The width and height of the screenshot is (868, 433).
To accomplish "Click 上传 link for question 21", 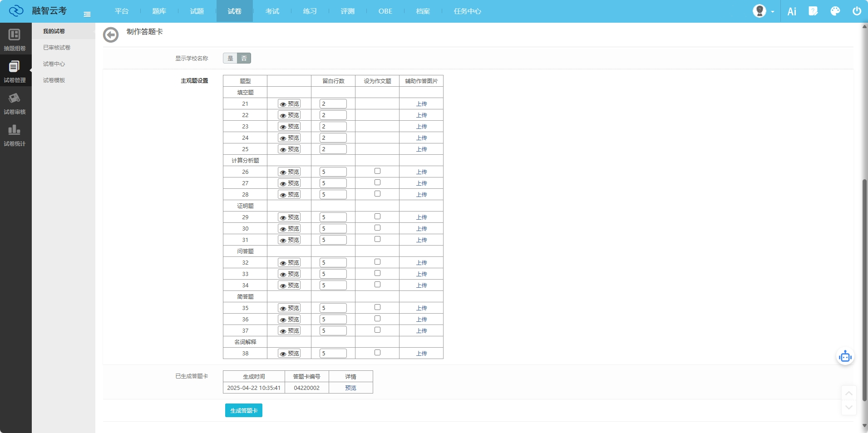I will point(421,104).
